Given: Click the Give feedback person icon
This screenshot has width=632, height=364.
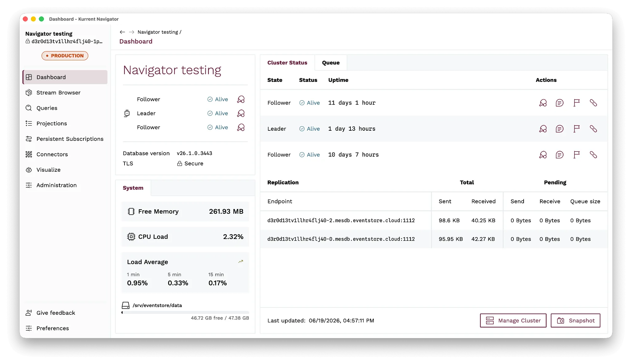Looking at the screenshot, I should pyautogui.click(x=29, y=313).
